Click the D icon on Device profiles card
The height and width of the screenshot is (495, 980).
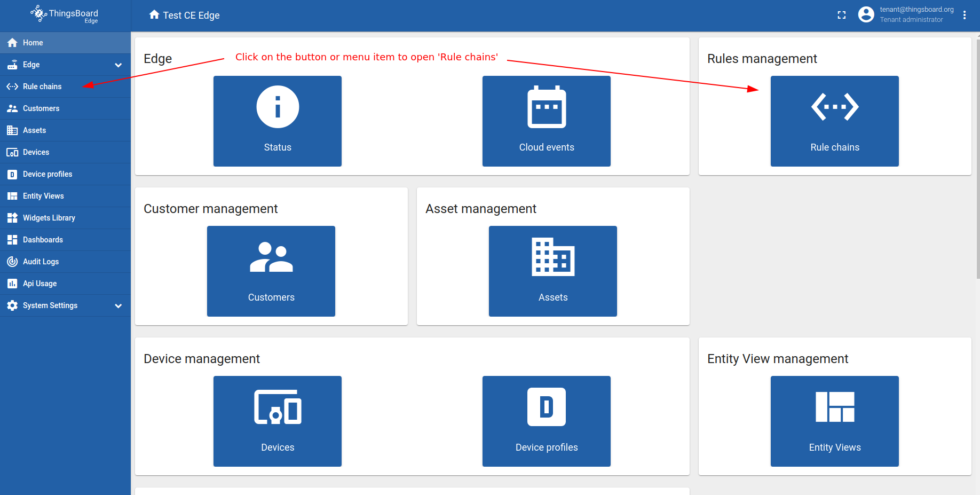[547, 407]
